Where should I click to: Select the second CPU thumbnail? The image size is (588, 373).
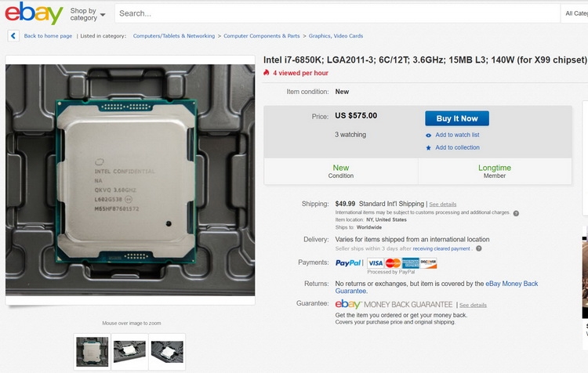click(129, 352)
